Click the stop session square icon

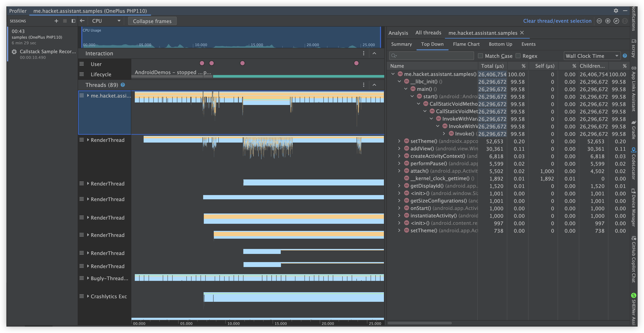pos(65,21)
